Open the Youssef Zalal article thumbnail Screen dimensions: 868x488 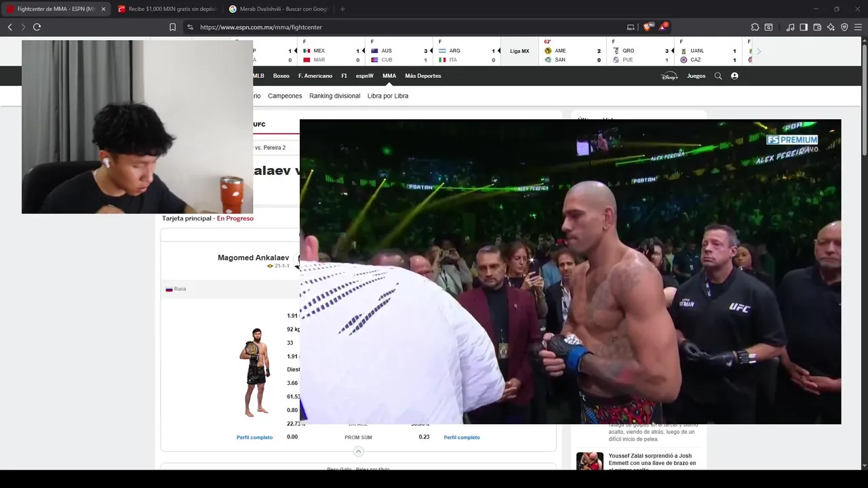pyautogui.click(x=589, y=461)
